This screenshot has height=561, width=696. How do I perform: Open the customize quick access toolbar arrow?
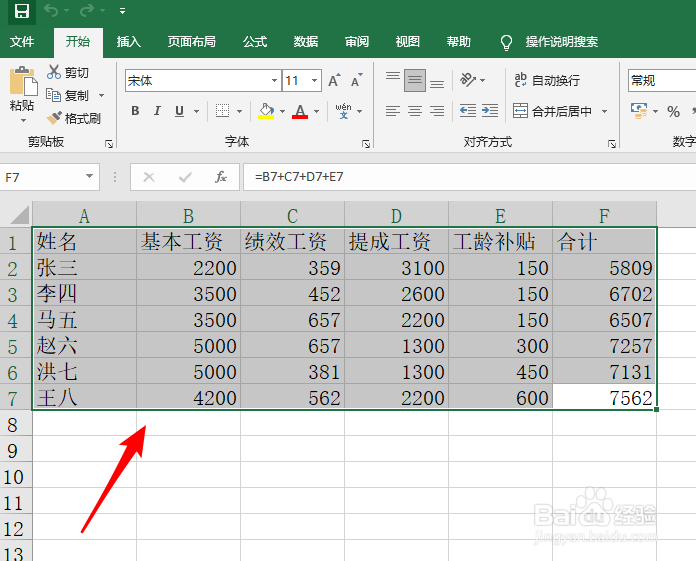(x=122, y=11)
